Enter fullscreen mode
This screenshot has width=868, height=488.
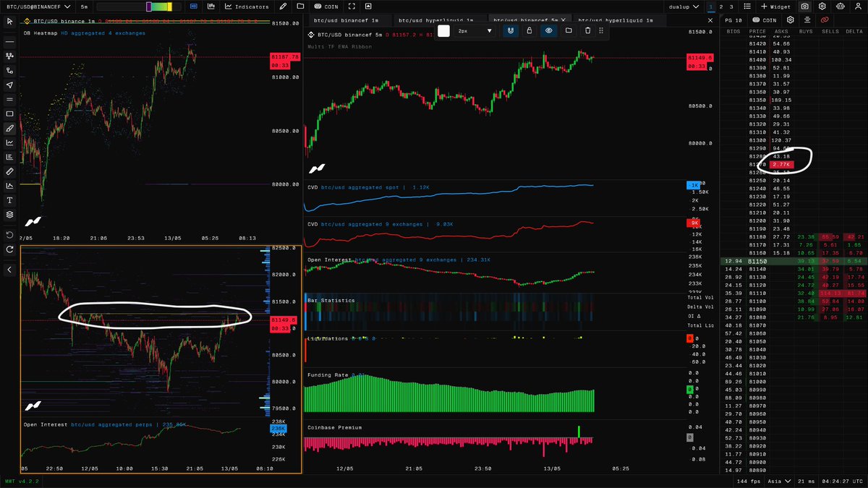coord(351,7)
